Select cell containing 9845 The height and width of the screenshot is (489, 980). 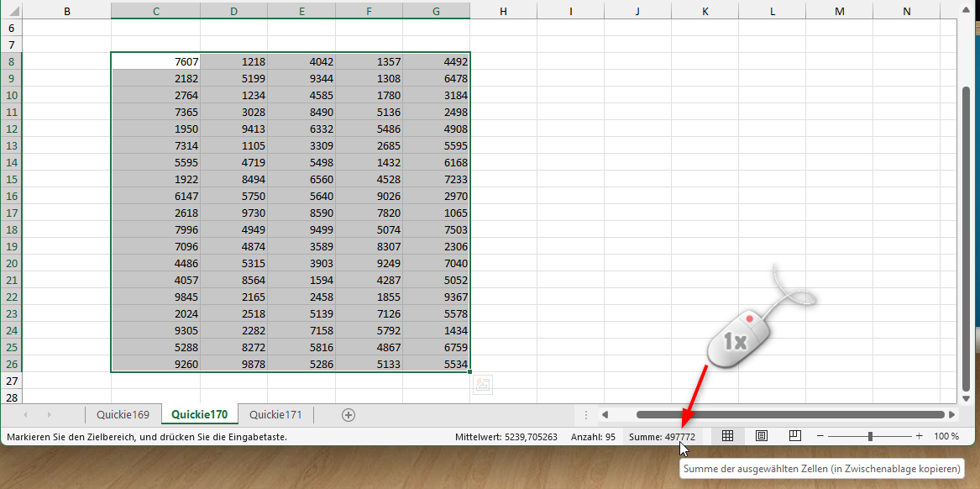155,297
